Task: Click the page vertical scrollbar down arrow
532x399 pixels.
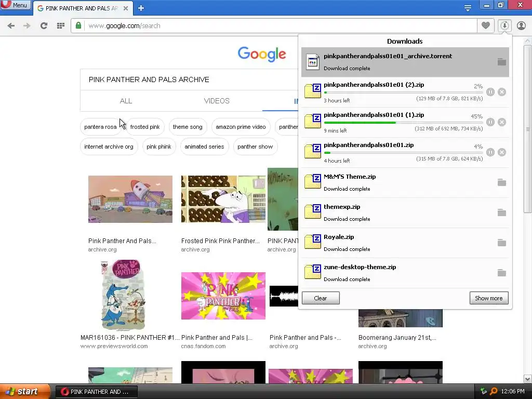Action: pos(528,379)
